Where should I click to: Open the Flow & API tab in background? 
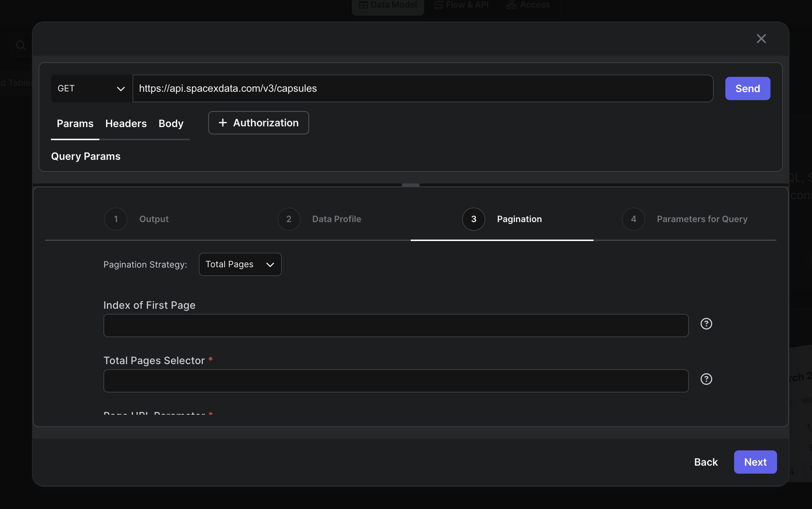[462, 5]
